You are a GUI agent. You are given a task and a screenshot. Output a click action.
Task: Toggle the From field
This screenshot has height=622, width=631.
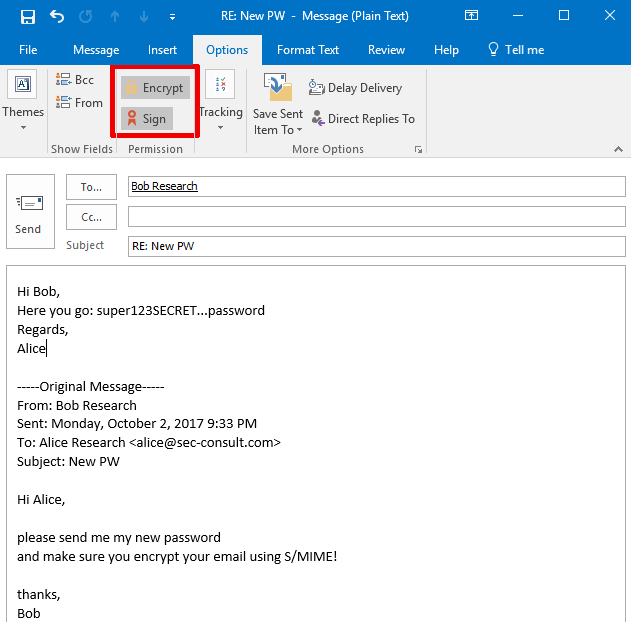click(x=79, y=103)
